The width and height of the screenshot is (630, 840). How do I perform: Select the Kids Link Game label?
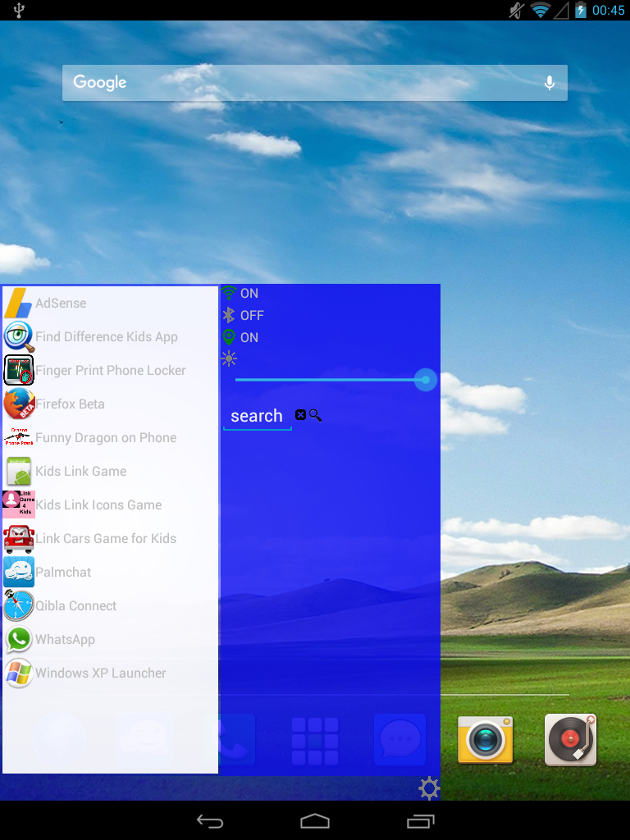click(x=81, y=472)
